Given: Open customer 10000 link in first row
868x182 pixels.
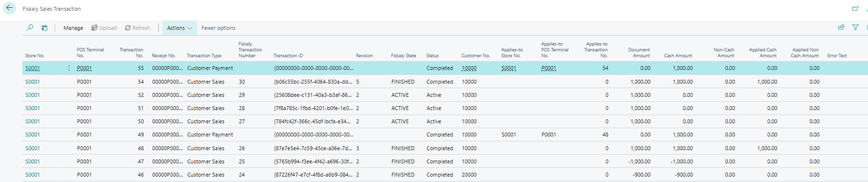Looking at the screenshot, I should point(469,68).
